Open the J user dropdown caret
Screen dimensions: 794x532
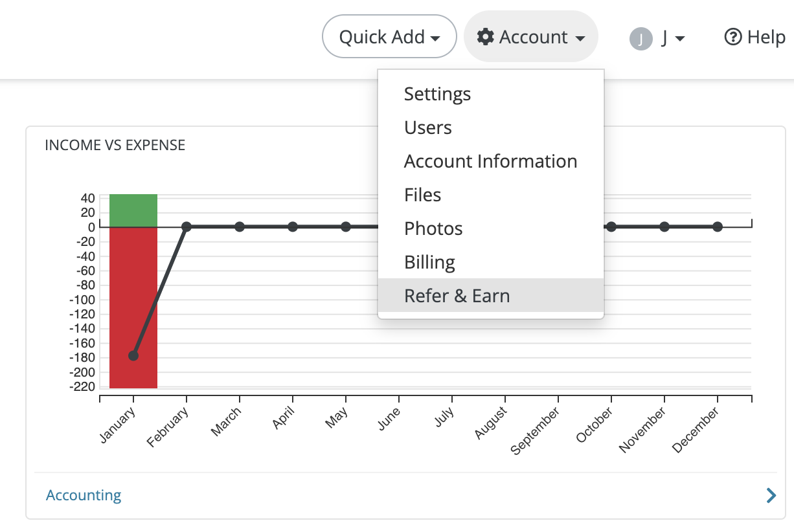[x=679, y=39]
